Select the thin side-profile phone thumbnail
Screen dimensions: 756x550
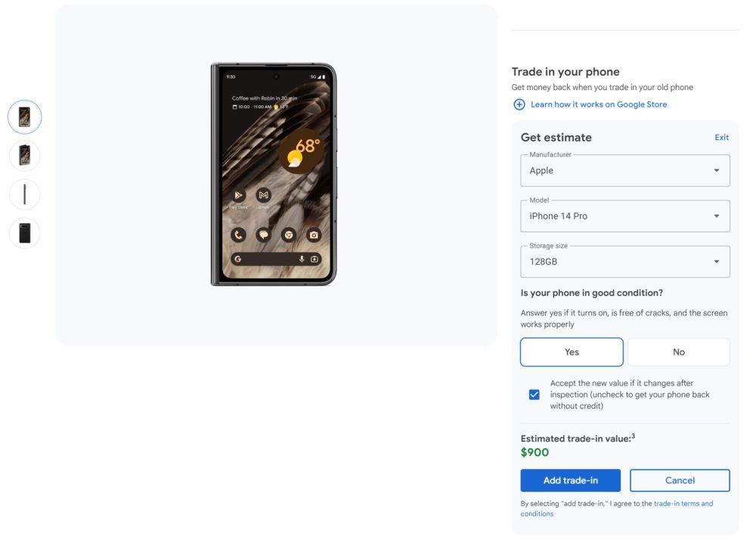(x=25, y=194)
